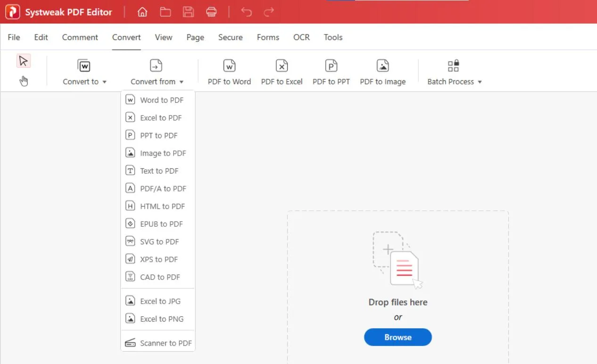Switch to the OCR tab

(301, 37)
